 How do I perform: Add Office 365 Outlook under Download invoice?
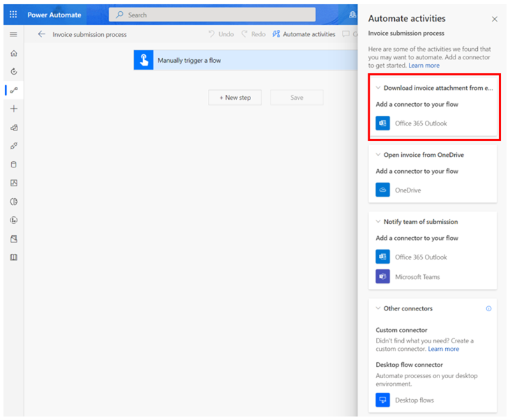point(412,123)
